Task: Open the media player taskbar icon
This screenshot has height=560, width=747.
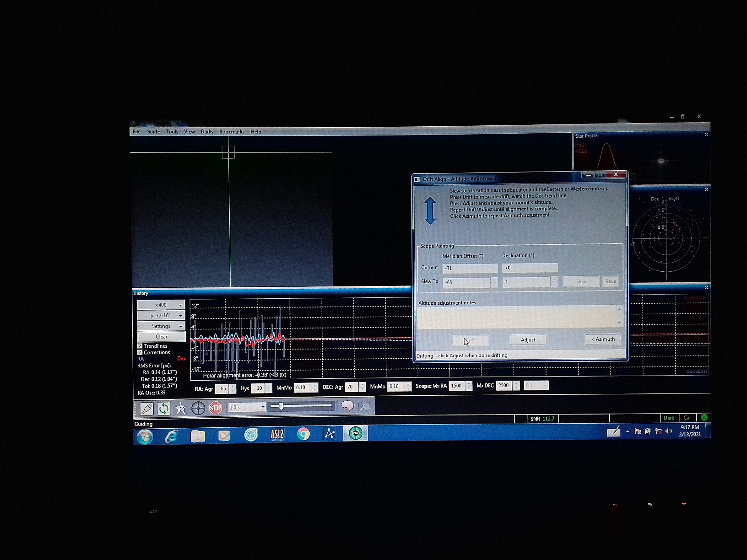Action: click(224, 436)
